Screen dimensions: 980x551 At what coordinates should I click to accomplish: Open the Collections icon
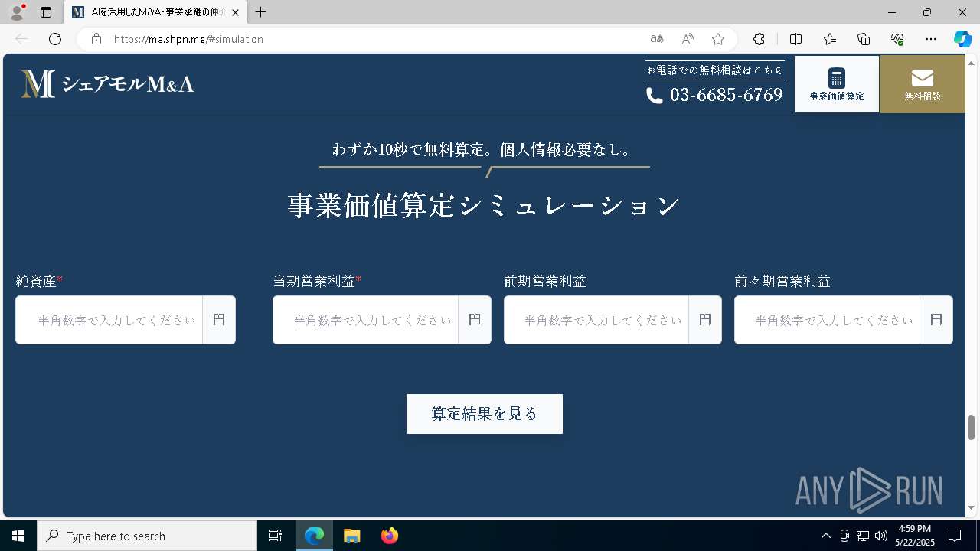pyautogui.click(x=864, y=39)
